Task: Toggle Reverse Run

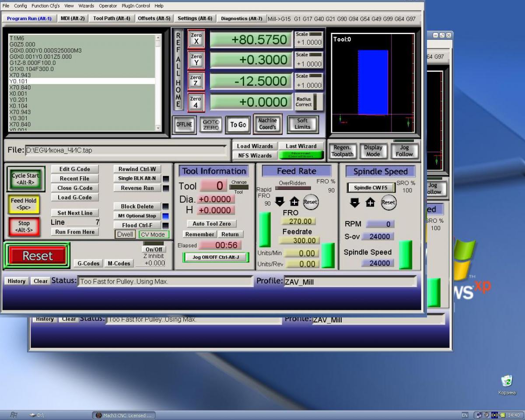Action: 137,188
